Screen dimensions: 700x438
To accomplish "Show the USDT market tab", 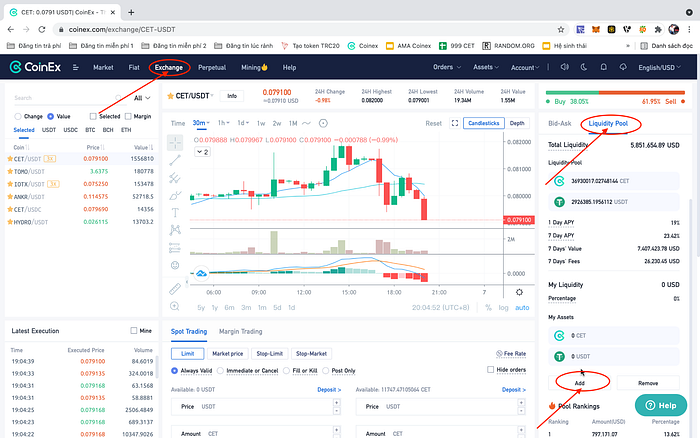I will pyautogui.click(x=49, y=130).
